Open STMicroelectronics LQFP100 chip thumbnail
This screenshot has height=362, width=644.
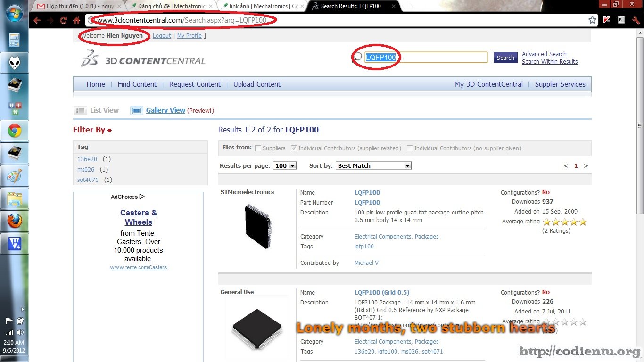click(258, 227)
